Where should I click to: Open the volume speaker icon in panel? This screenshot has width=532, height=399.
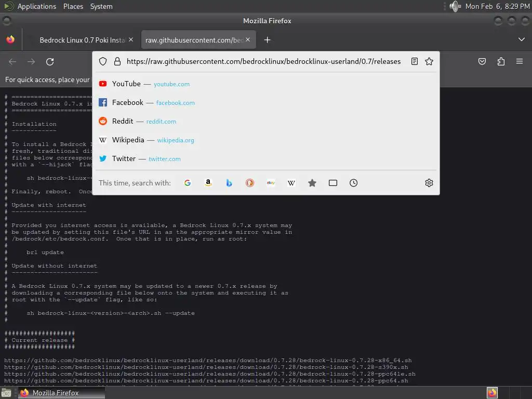pyautogui.click(x=455, y=6)
